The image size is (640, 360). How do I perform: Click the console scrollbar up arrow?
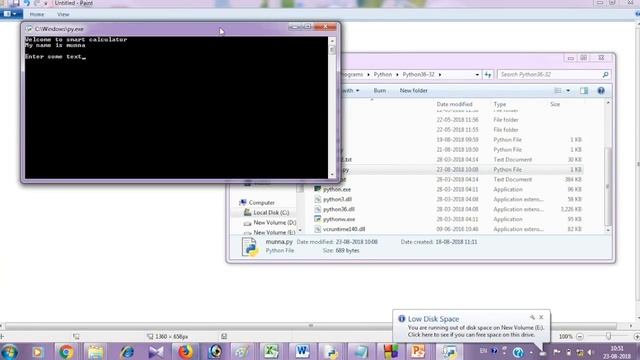tap(332, 41)
